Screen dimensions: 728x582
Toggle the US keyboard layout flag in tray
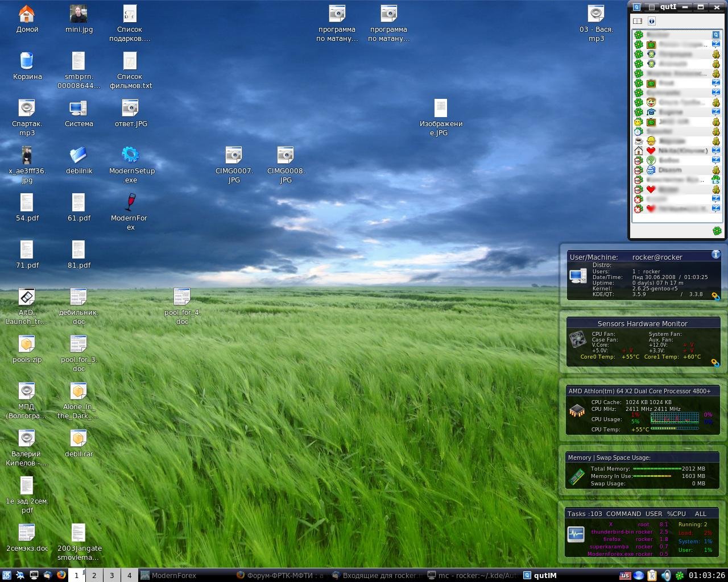point(625,575)
